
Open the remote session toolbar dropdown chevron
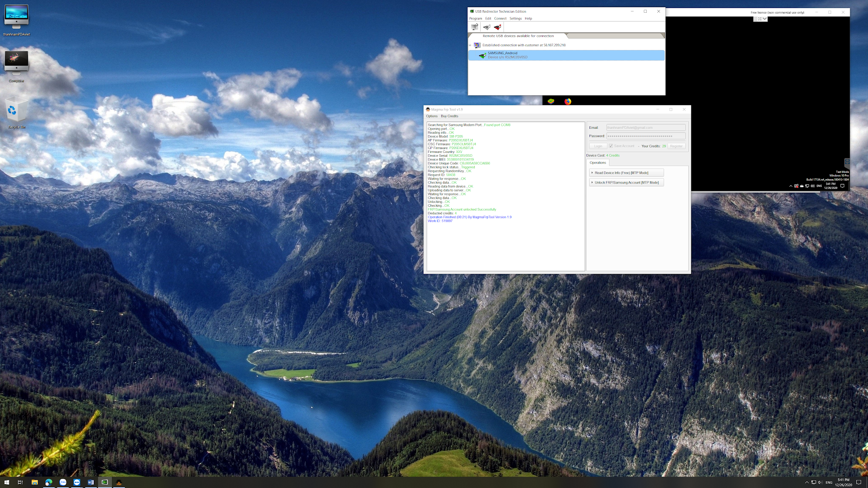765,19
